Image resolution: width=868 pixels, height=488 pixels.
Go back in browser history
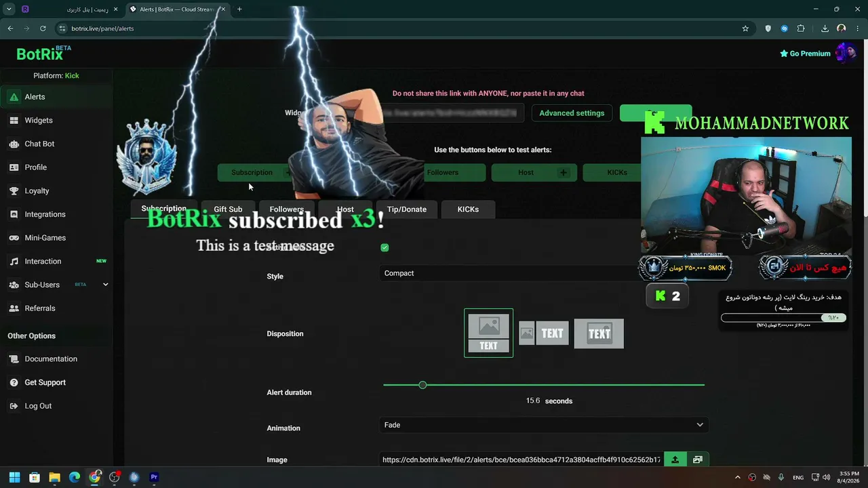10,28
